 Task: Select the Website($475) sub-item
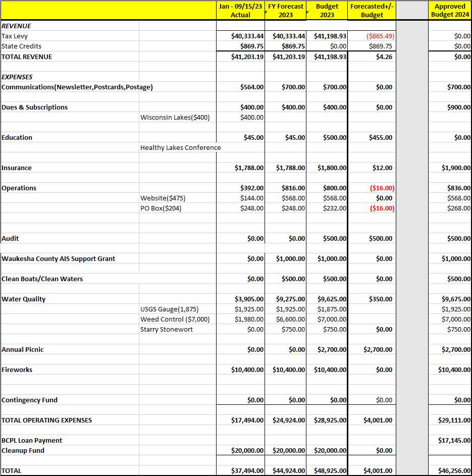click(x=163, y=198)
